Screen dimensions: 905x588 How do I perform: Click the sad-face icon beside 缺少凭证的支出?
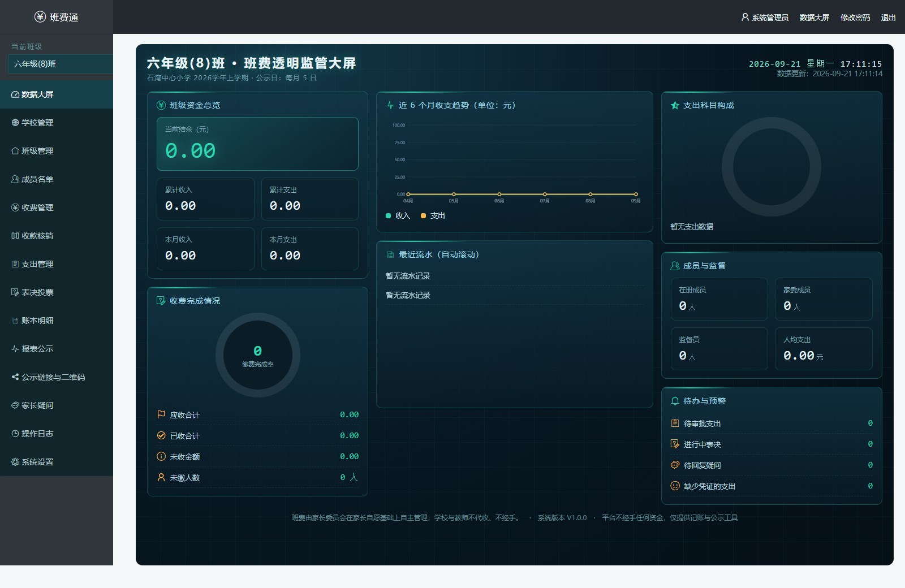(675, 486)
